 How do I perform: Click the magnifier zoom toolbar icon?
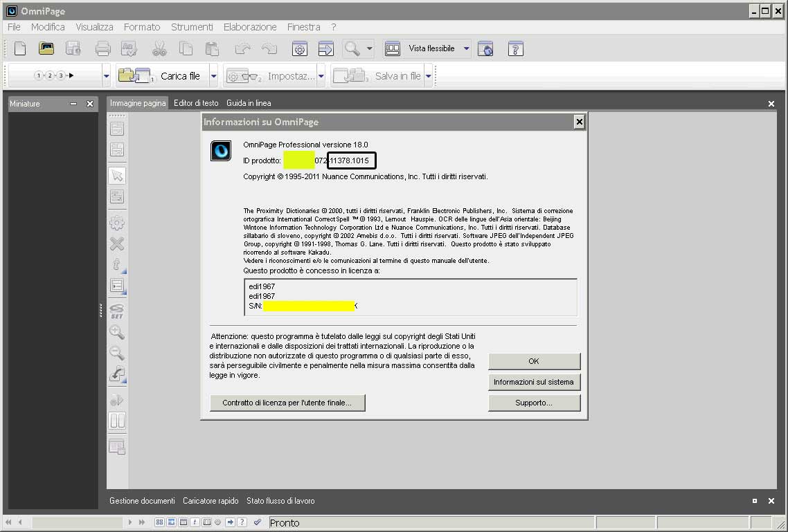click(352, 48)
